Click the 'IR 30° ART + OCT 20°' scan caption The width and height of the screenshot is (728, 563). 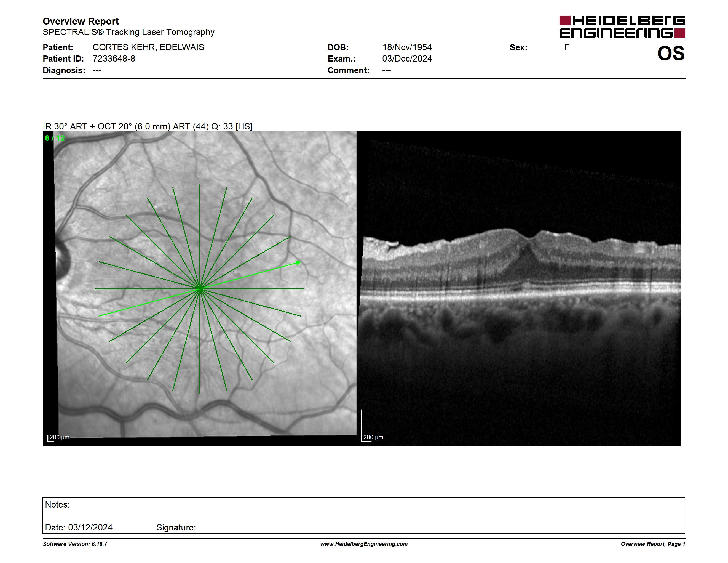[x=147, y=126]
